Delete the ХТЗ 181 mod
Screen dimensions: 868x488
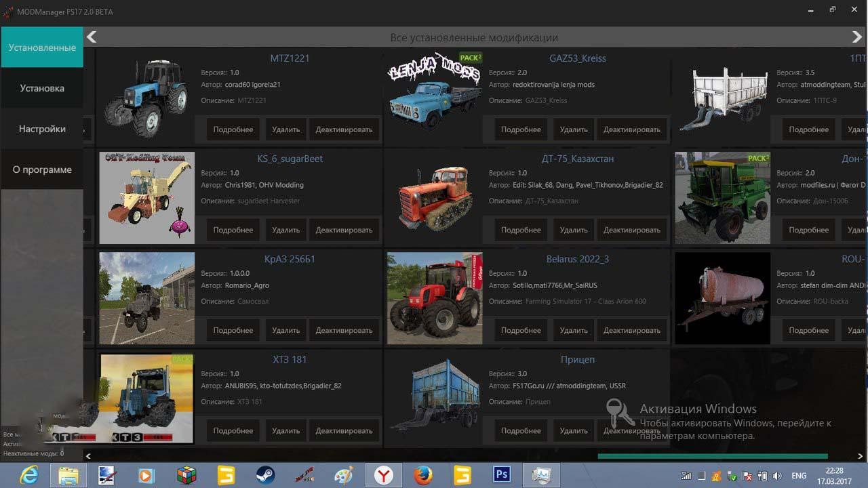tap(285, 430)
